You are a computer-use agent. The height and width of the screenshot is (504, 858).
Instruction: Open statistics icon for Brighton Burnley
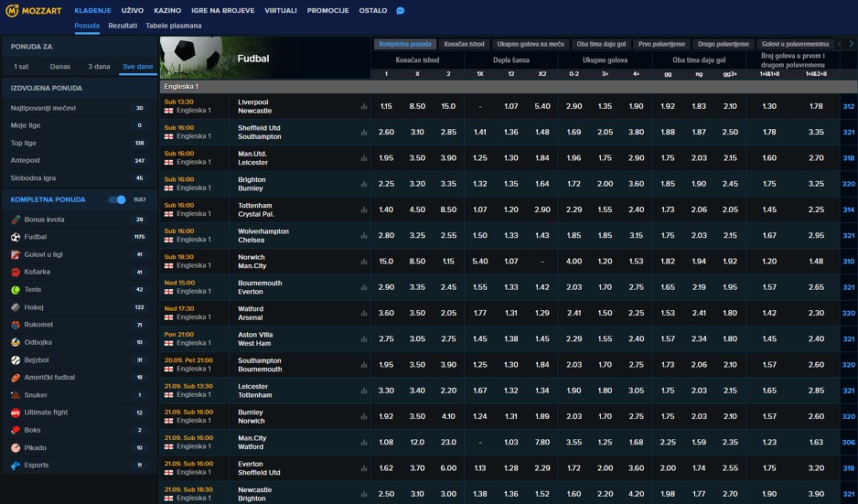click(x=364, y=184)
